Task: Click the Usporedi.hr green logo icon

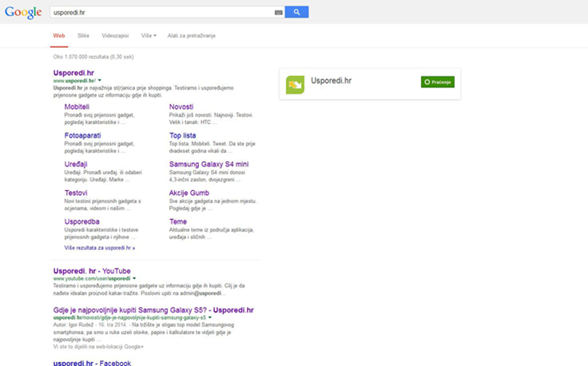Action: coord(295,85)
